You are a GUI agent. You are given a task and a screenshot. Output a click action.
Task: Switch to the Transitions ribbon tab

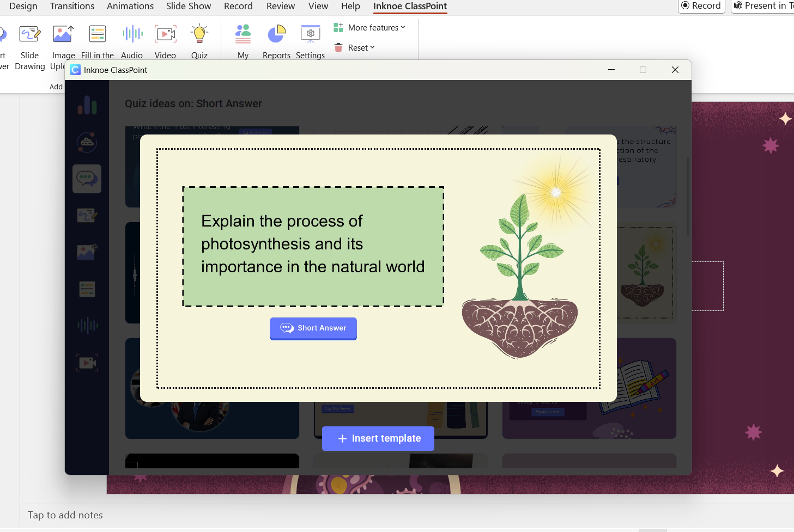[x=72, y=6]
